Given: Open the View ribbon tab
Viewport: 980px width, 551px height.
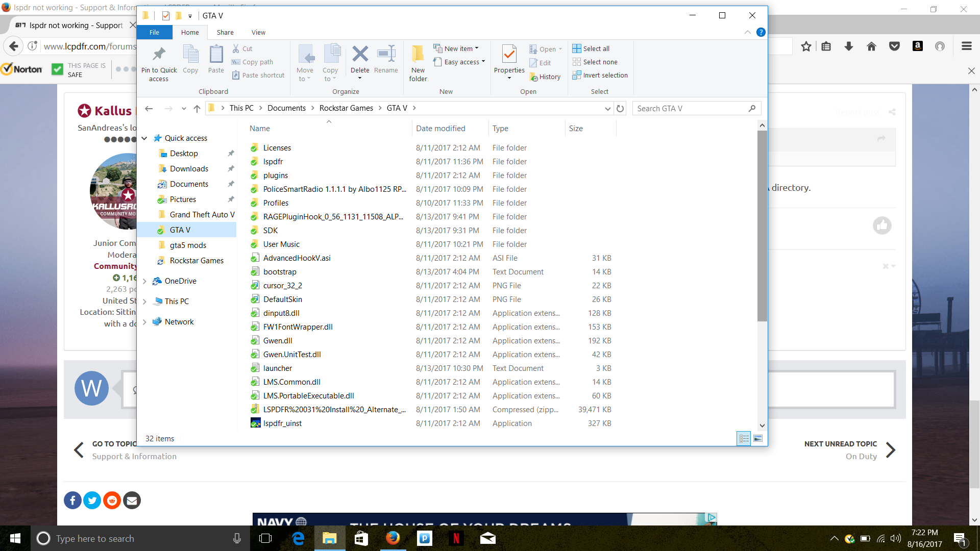Looking at the screenshot, I should click(258, 32).
